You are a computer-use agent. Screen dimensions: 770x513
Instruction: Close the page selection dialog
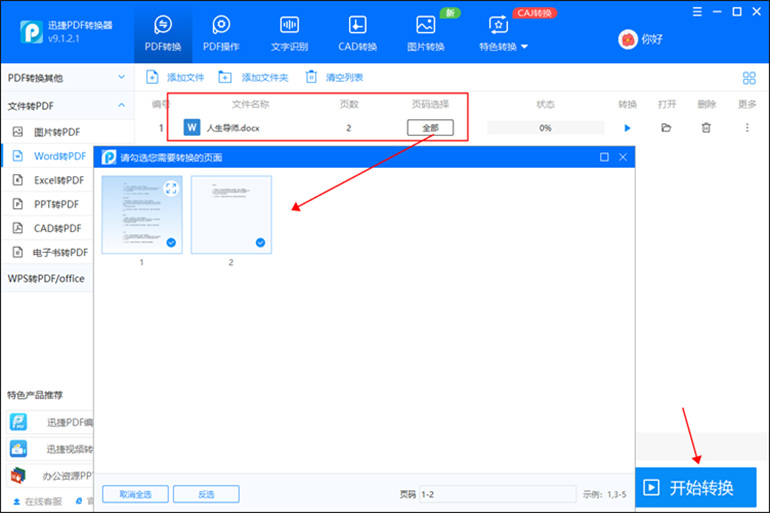pyautogui.click(x=623, y=157)
